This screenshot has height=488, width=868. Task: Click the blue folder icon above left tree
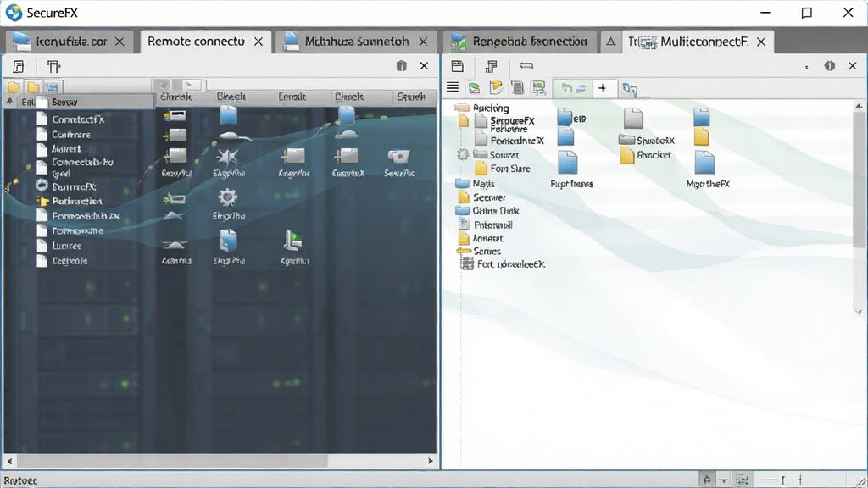tap(52, 87)
